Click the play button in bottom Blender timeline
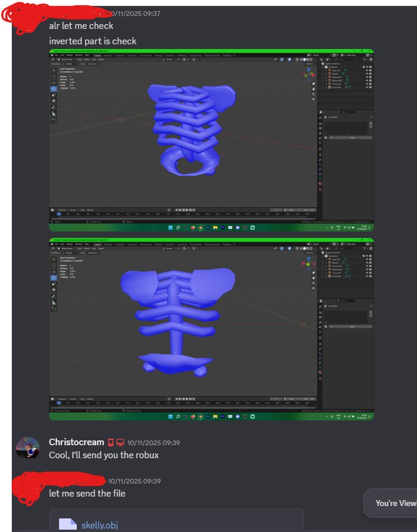 pyautogui.click(x=187, y=399)
